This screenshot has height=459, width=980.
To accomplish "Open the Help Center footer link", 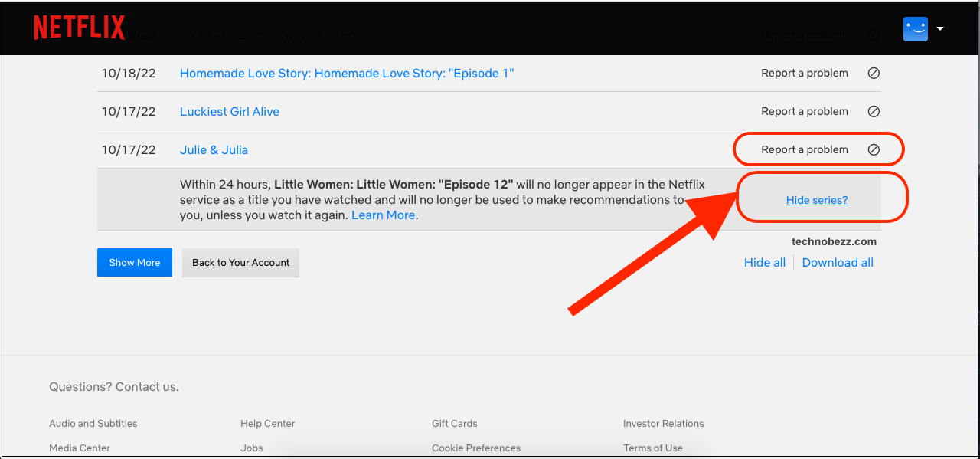I will coord(267,424).
